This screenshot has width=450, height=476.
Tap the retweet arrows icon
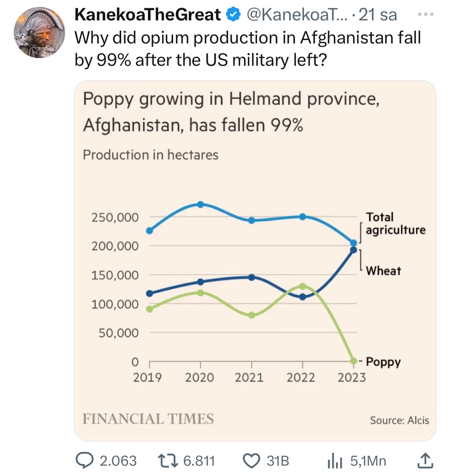(168, 460)
